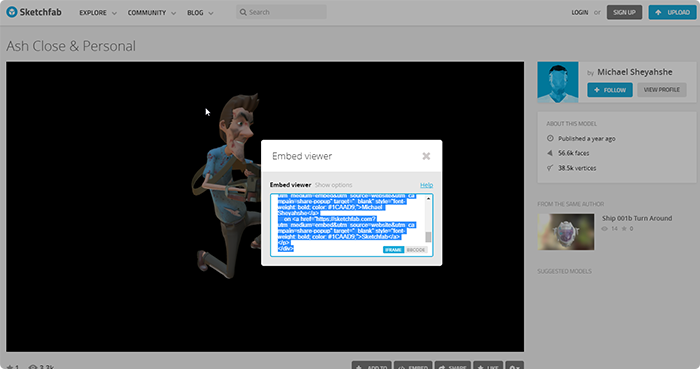The image size is (700, 369).
Task: Open the Blog dropdown menu
Action: tap(200, 12)
